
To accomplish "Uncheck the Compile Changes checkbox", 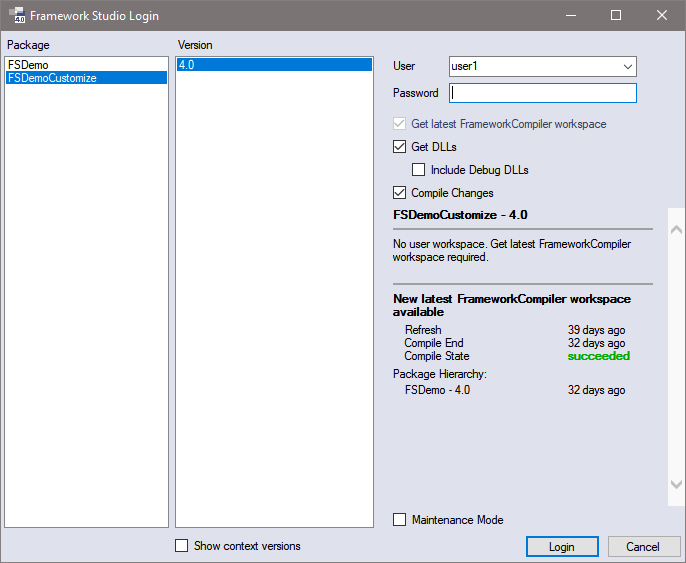I will coord(399,193).
